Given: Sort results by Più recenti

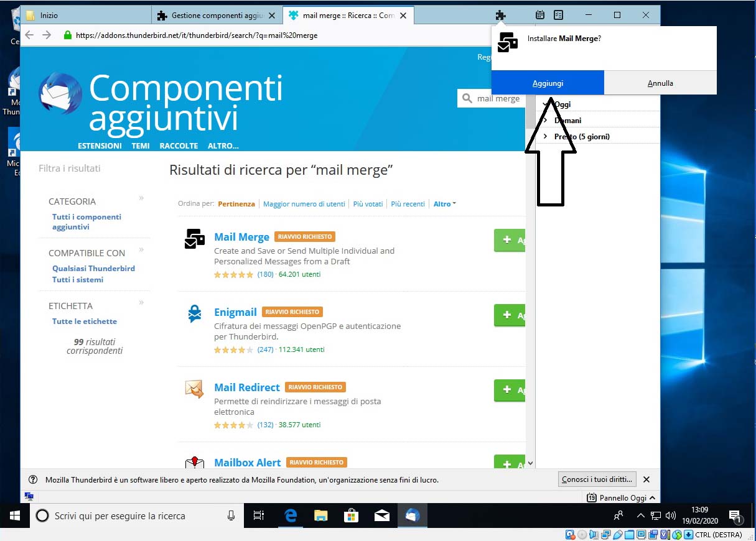Looking at the screenshot, I should coord(408,204).
